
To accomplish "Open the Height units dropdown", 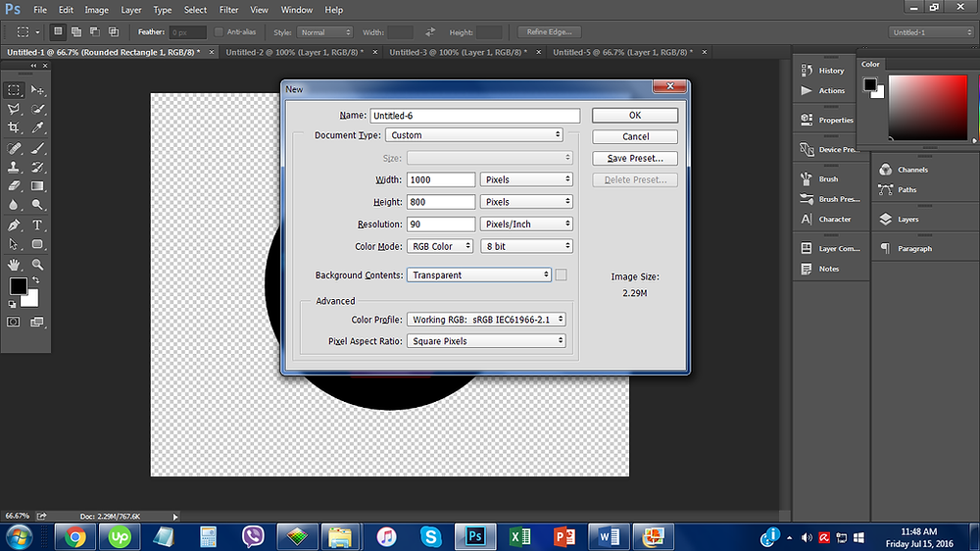I will (x=526, y=202).
